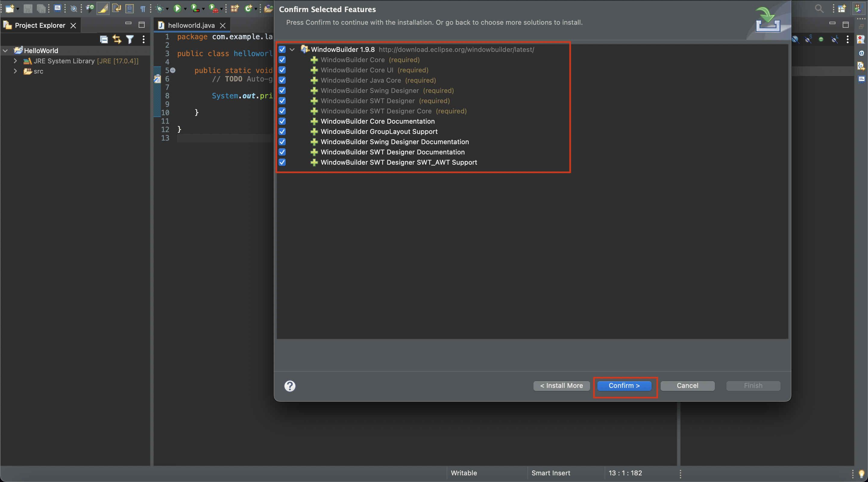Toggle Block Selection Mode icon
The image size is (868, 482).
[x=129, y=8]
